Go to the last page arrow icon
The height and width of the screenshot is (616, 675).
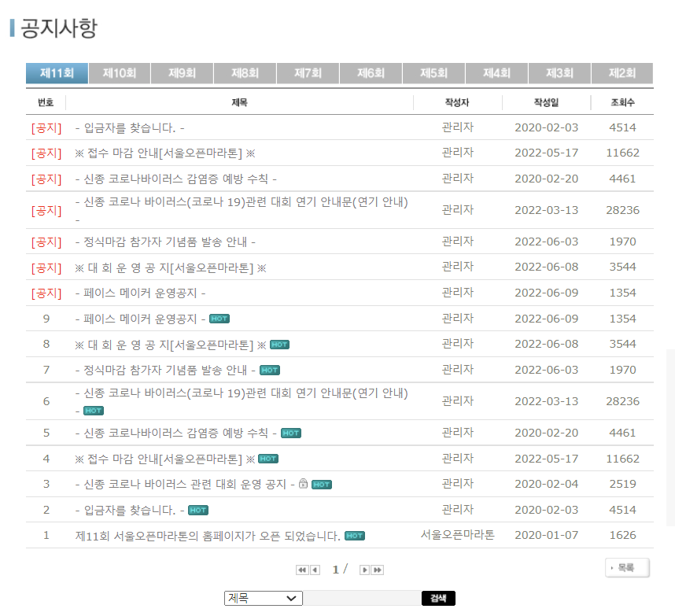[x=378, y=570]
